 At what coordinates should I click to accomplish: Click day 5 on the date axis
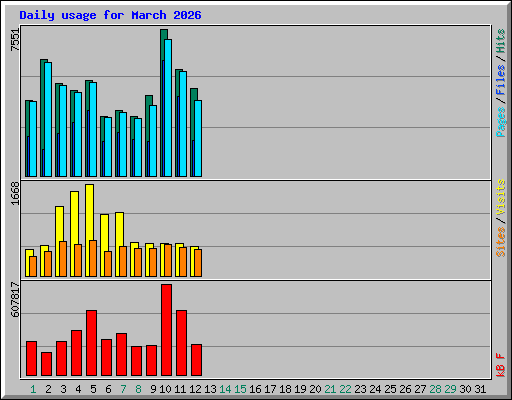click(93, 389)
